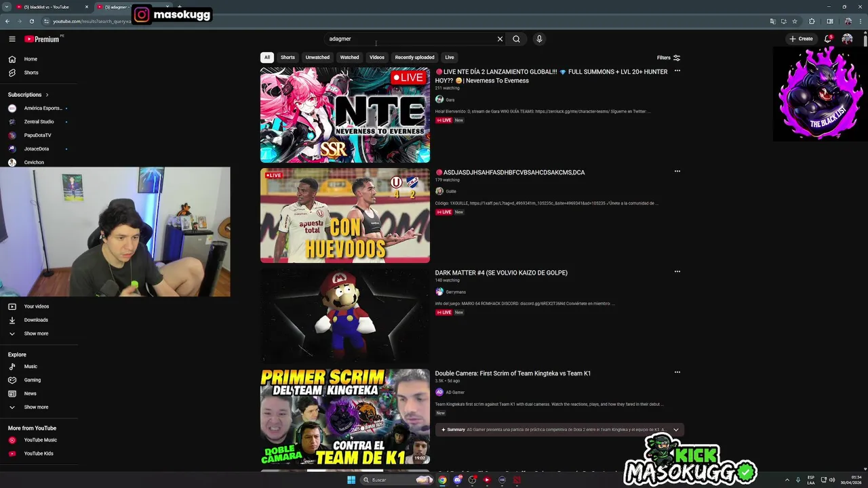Go to YouTube Premium home logo
Image resolution: width=868 pixels, height=488 pixels.
(42, 39)
